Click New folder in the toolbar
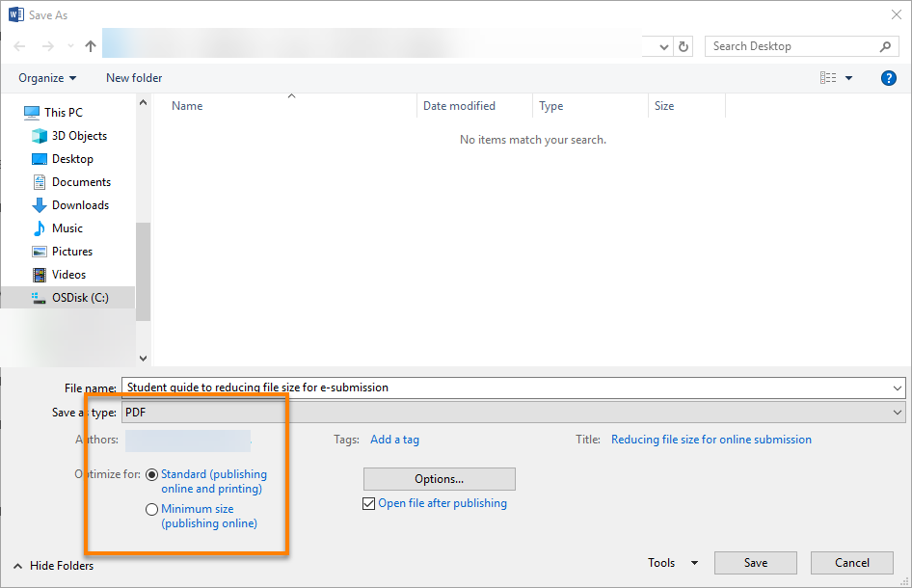 pos(134,78)
